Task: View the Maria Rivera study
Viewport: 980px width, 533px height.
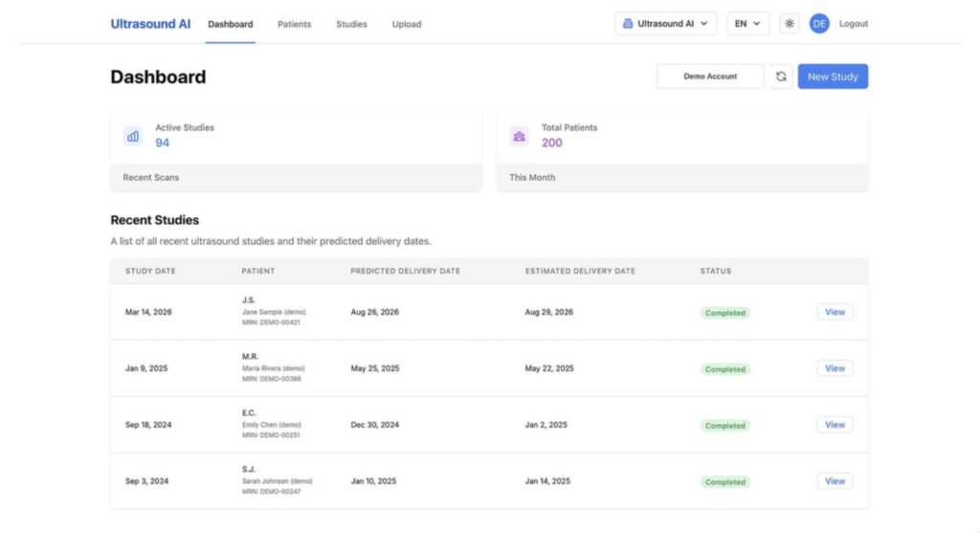Action: 835,368
